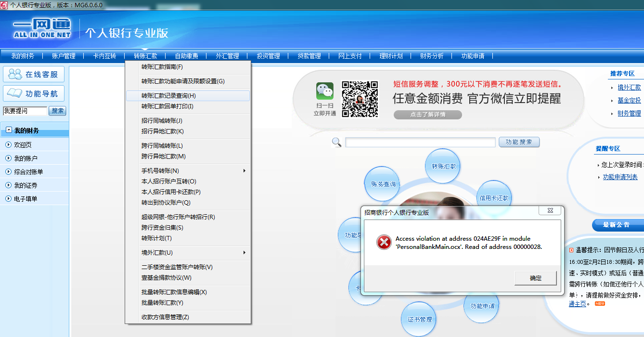Open the 功能申请 bubble in the main area

click(x=482, y=306)
